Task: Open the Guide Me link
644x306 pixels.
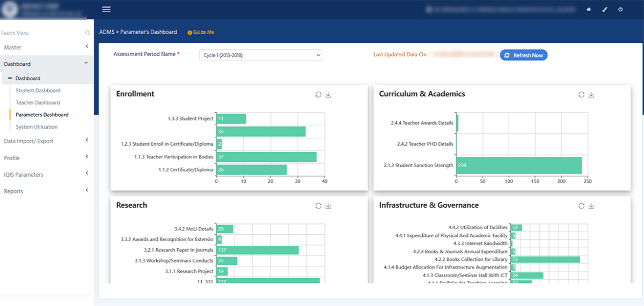Action: pyautogui.click(x=201, y=32)
